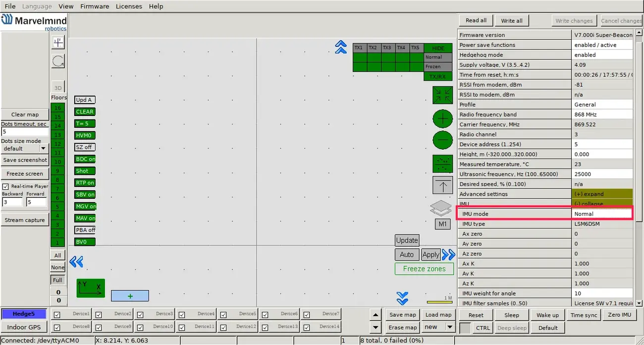Click the double up chevron icon

coord(341,47)
